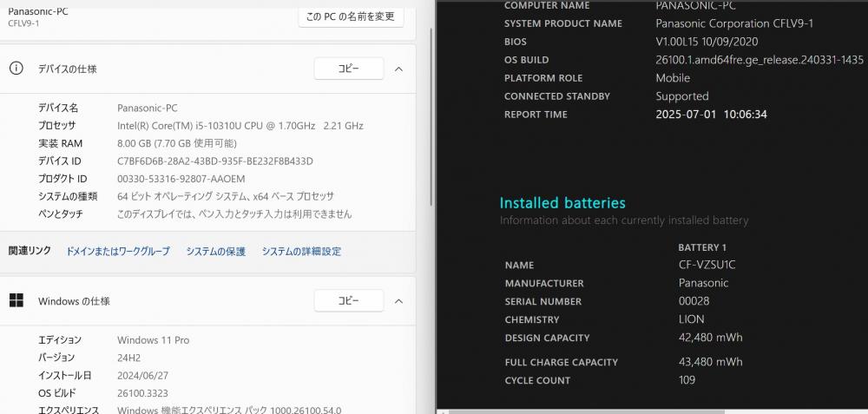Copy Windows specifications with コピー button
Image resolution: width=868 pixels, height=414 pixels.
[x=349, y=300]
